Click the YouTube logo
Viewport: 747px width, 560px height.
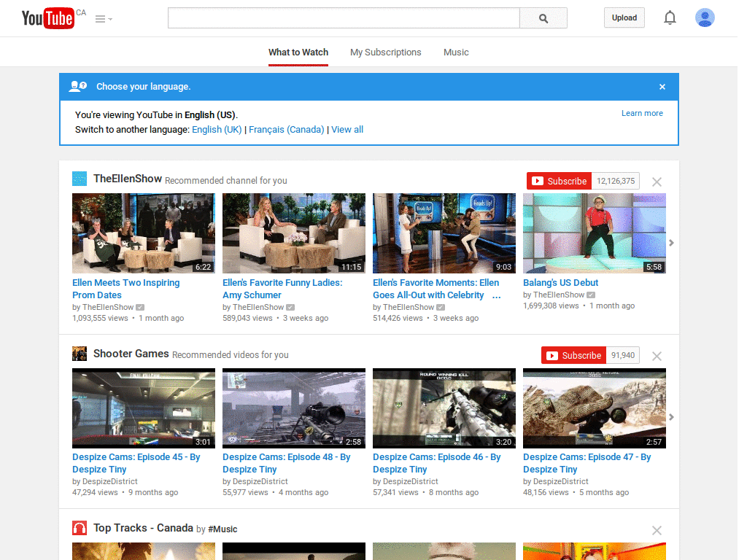coord(48,18)
